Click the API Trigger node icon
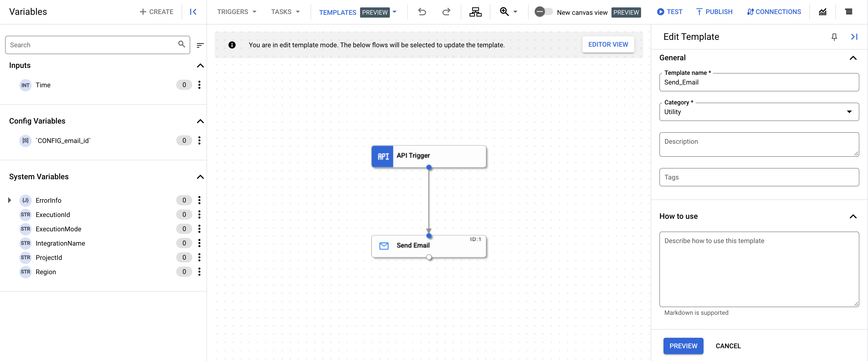 pyautogui.click(x=383, y=155)
